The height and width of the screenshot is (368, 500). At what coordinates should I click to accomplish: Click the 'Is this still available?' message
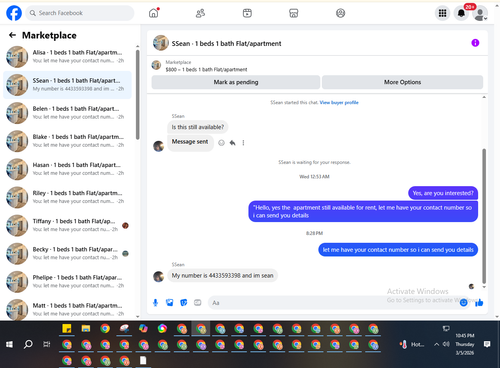tap(198, 127)
